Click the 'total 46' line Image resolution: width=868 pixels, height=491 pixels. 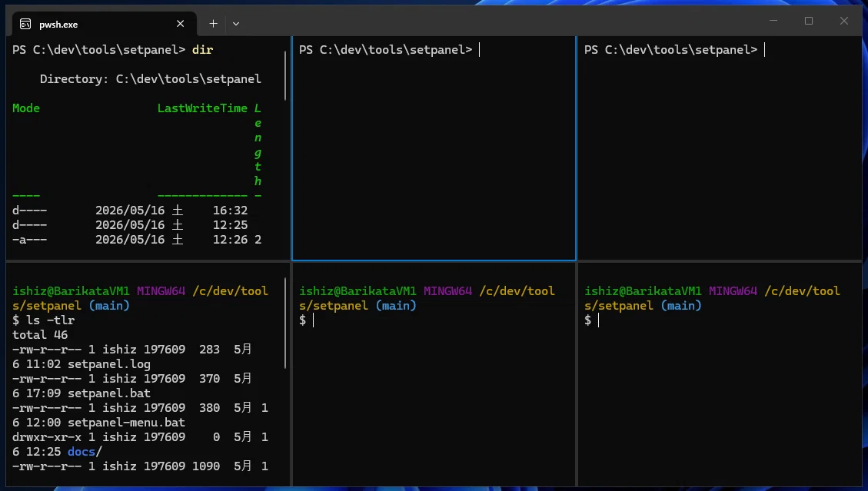(40, 335)
